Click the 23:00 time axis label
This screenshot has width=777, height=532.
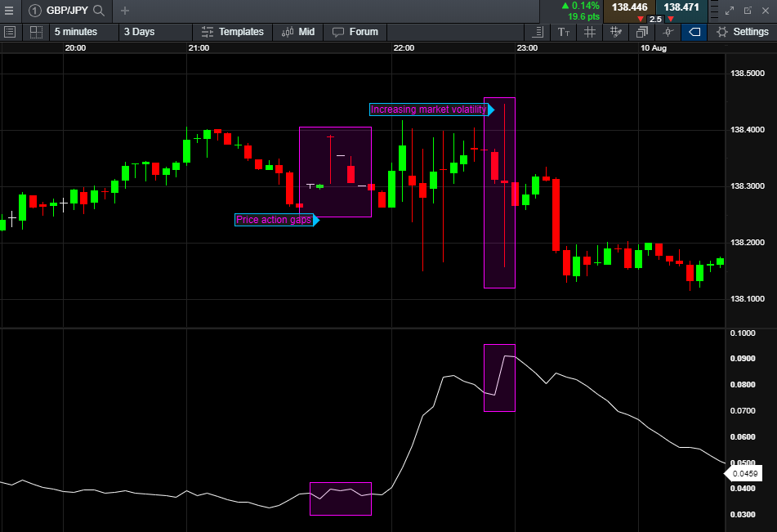(x=527, y=48)
